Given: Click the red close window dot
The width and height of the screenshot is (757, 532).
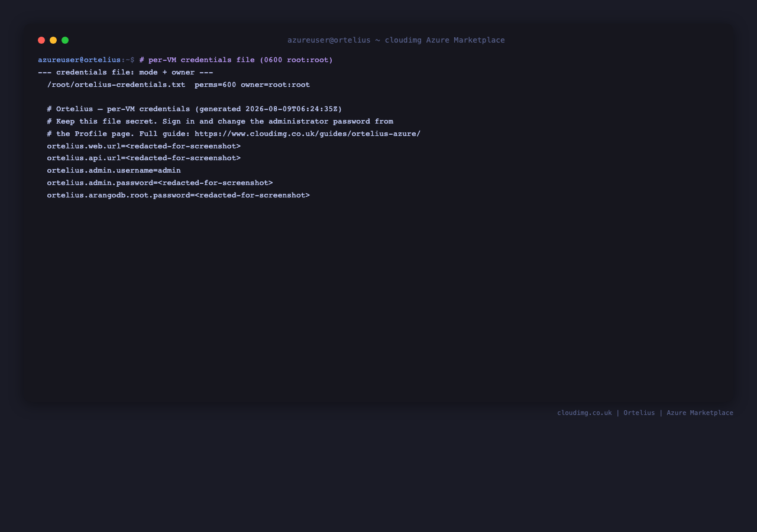Looking at the screenshot, I should pos(41,40).
